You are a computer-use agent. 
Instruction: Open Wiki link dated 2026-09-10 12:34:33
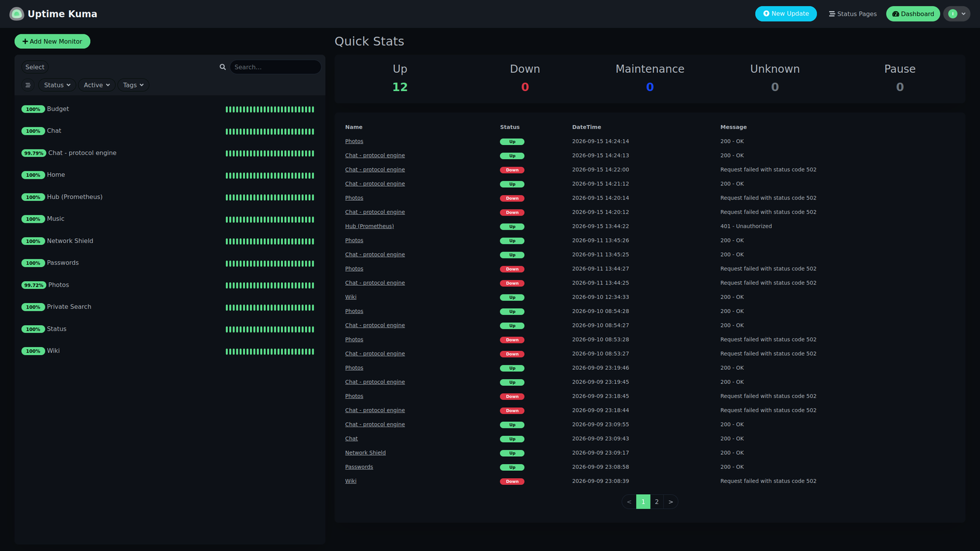(350, 297)
